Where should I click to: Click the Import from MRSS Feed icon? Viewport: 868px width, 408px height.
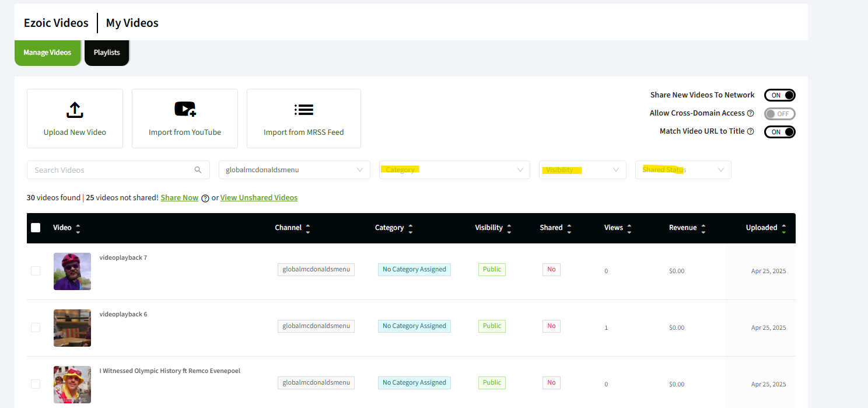pyautogui.click(x=303, y=110)
